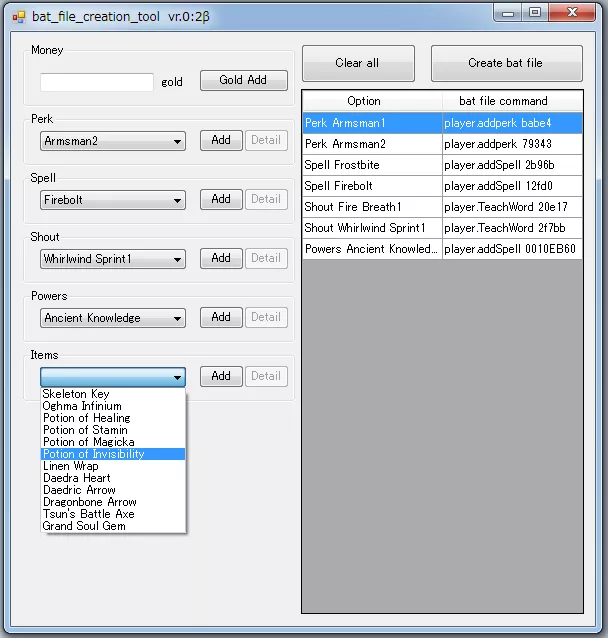Click Add button in Shout group
608x638 pixels.
[x=221, y=258]
